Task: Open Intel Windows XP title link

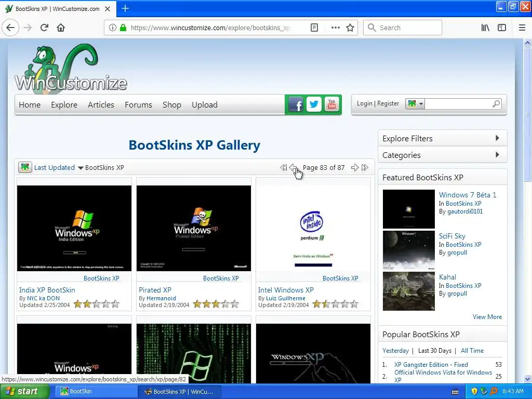Action: point(286,290)
